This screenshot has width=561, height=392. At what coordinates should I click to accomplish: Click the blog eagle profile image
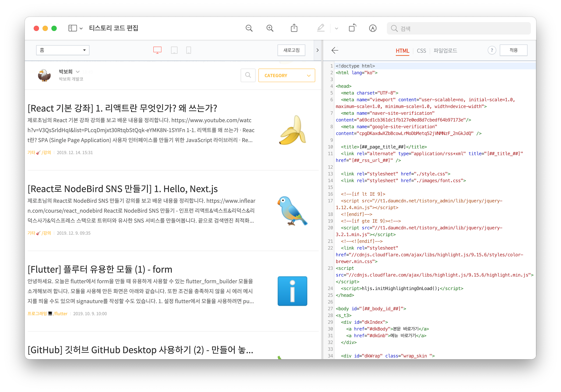44,75
